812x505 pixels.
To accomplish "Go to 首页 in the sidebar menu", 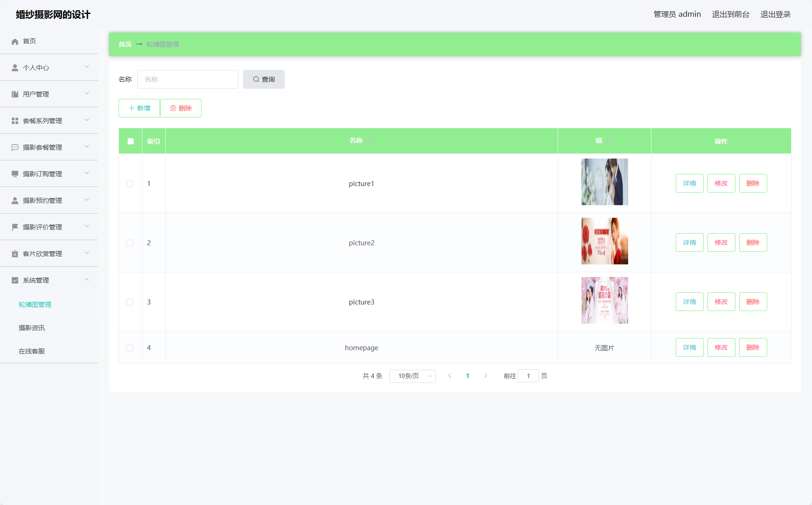I will tap(29, 42).
